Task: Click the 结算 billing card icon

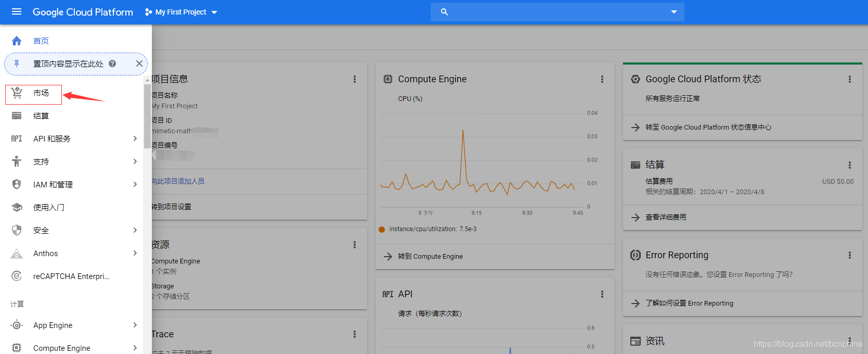Action: pyautogui.click(x=17, y=116)
